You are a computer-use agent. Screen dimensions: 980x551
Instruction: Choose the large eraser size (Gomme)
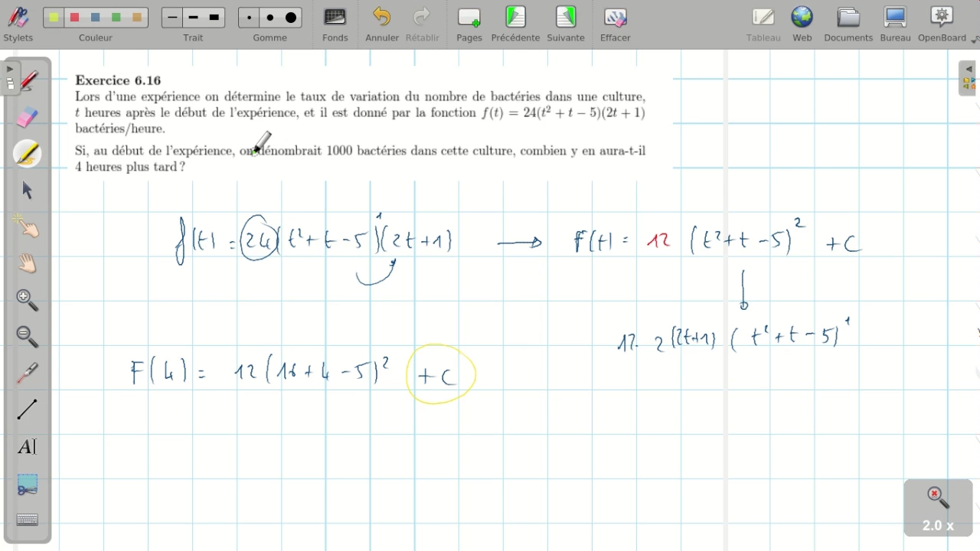coord(291,18)
